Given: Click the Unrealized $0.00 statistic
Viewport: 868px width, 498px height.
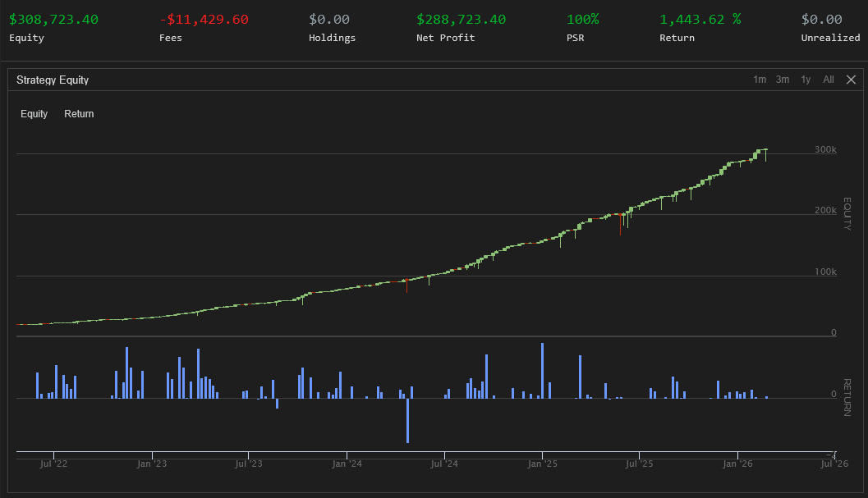Looking at the screenshot, I should [x=821, y=19].
